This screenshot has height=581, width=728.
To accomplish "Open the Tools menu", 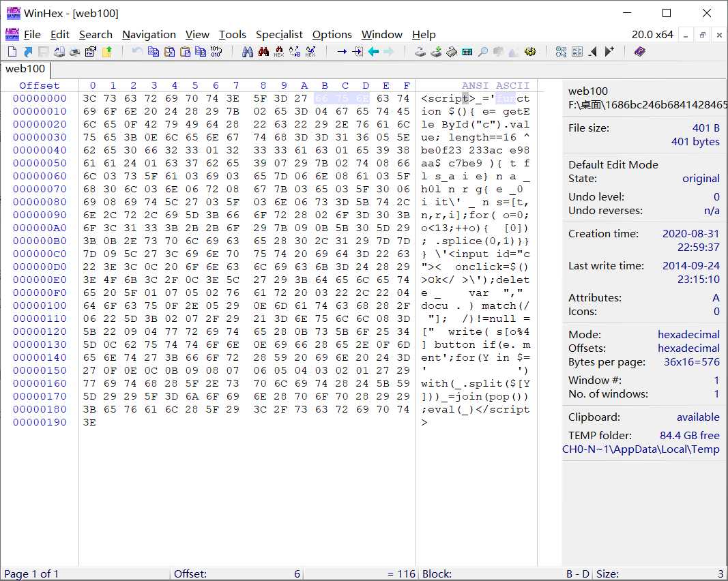I will (x=233, y=35).
